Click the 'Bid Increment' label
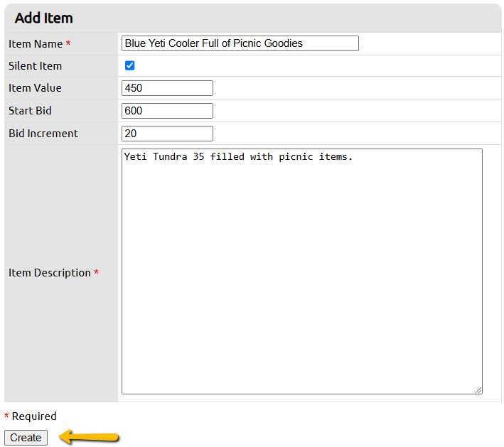Viewport: 504px width, 447px height. [x=43, y=134]
